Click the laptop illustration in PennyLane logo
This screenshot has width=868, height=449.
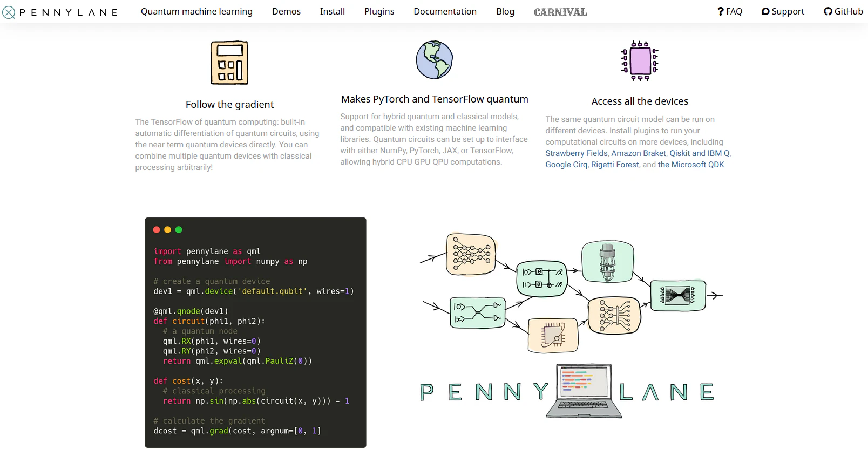click(584, 391)
